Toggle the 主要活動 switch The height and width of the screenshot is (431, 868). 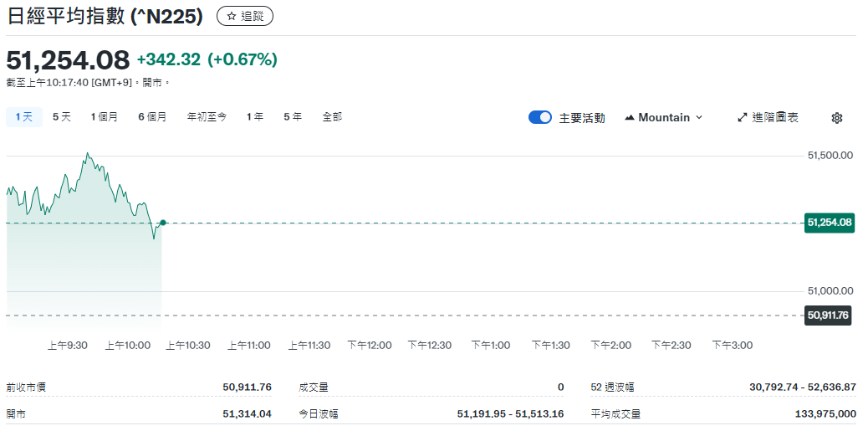click(540, 118)
